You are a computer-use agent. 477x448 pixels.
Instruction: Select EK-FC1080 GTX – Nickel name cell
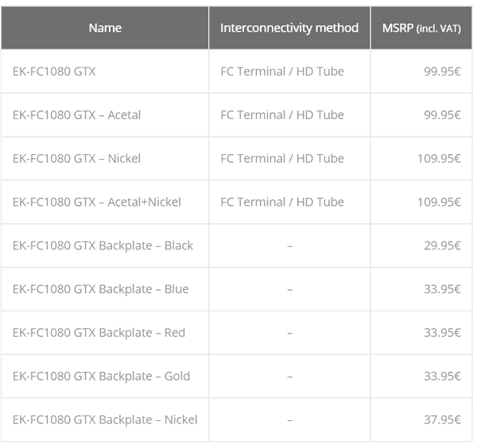(77, 159)
